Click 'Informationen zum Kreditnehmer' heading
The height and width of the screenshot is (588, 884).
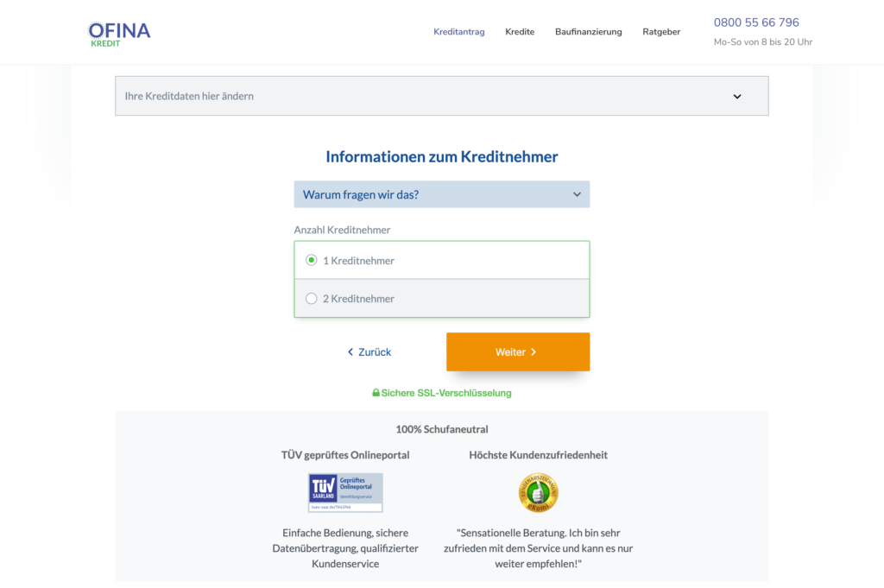click(x=441, y=156)
